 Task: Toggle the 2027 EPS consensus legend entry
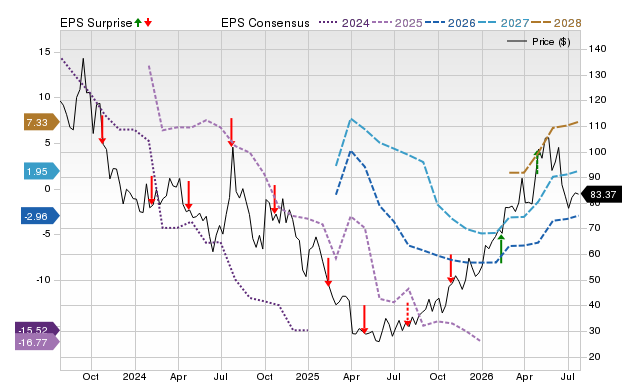click(x=503, y=23)
